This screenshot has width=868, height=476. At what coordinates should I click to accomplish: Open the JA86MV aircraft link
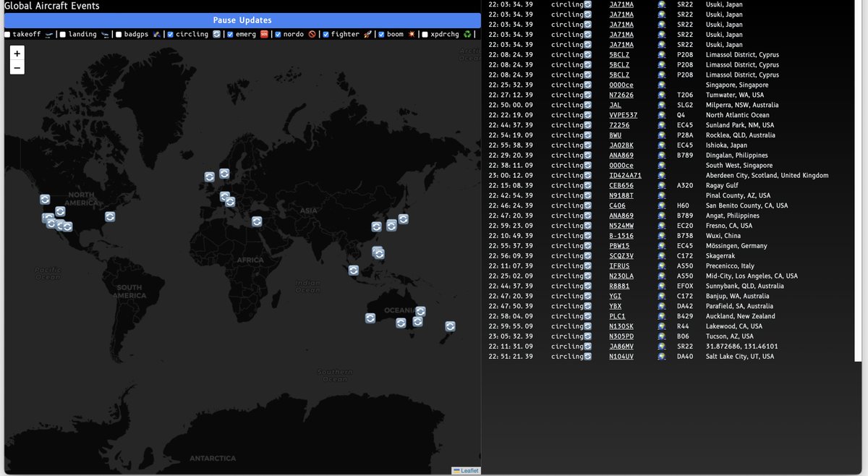click(x=621, y=347)
